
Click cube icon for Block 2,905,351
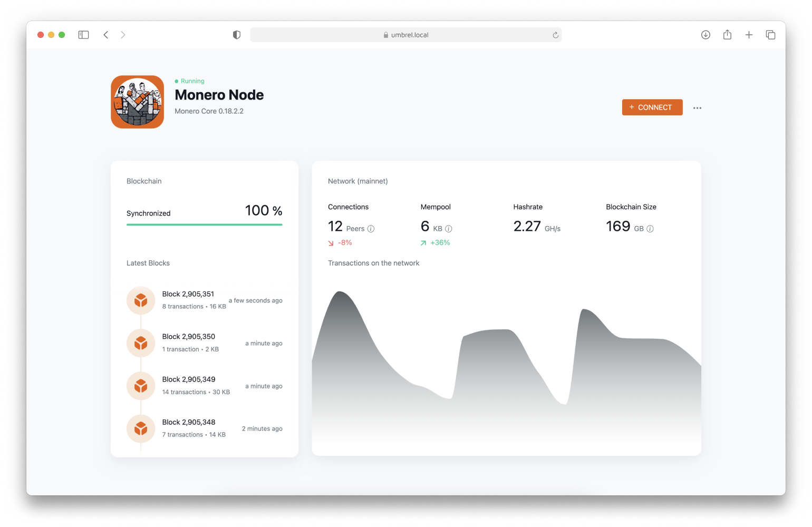(x=141, y=300)
